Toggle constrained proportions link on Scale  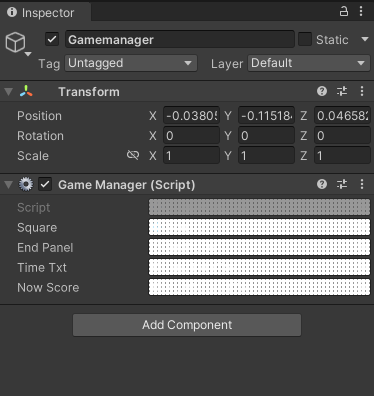(133, 155)
